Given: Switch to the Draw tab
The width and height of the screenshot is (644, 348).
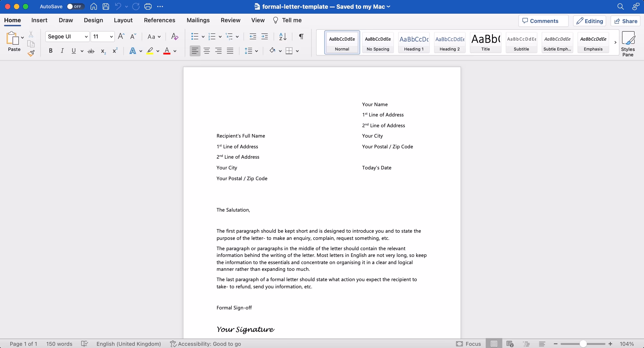Looking at the screenshot, I should pos(66,20).
